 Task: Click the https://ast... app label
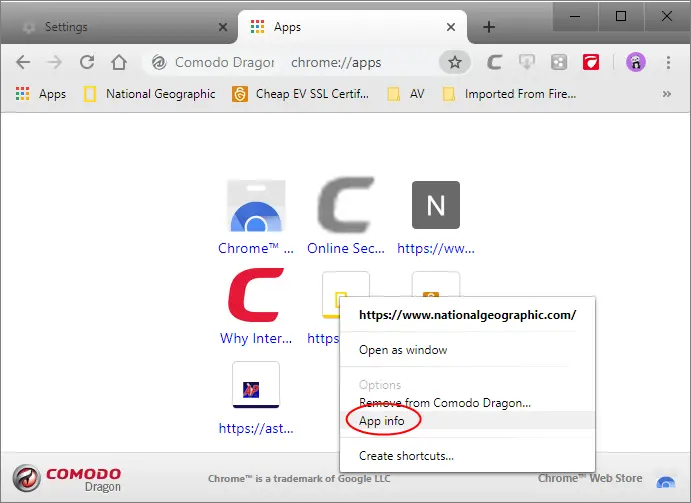tap(256, 428)
